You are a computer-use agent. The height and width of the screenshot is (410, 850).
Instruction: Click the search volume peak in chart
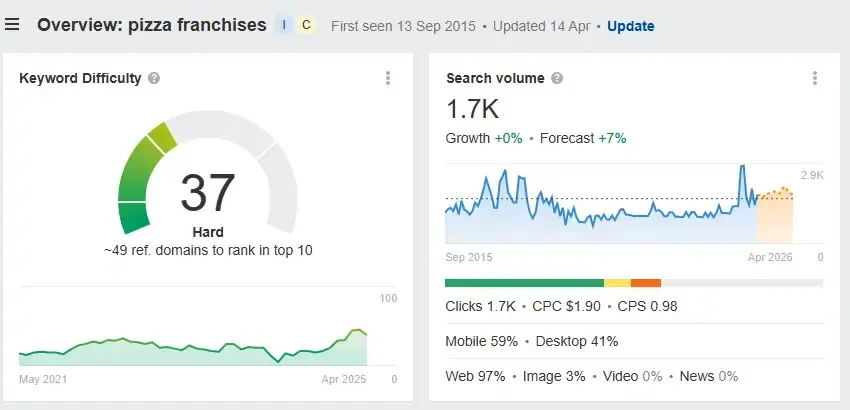pyautogui.click(x=743, y=168)
